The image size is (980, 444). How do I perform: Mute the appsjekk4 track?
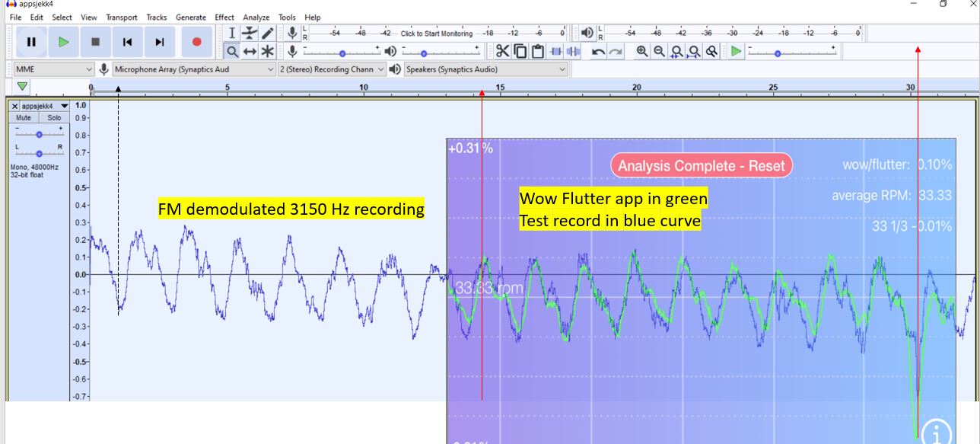click(x=24, y=118)
